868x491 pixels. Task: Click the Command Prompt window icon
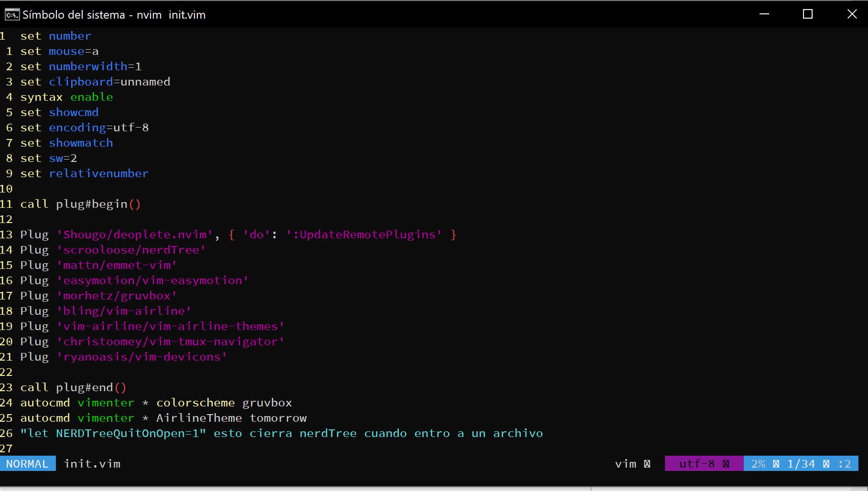point(12,15)
